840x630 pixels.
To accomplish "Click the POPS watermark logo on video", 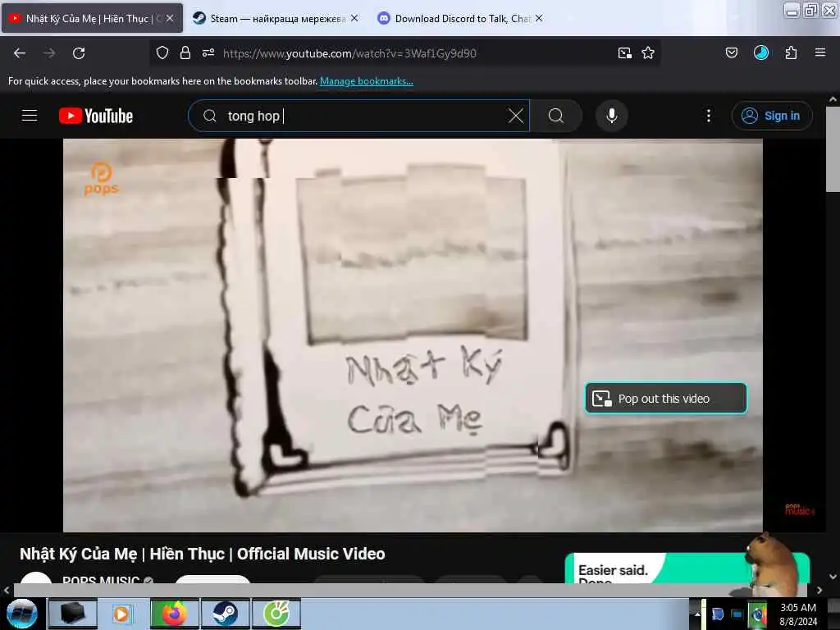I will coord(101,178).
